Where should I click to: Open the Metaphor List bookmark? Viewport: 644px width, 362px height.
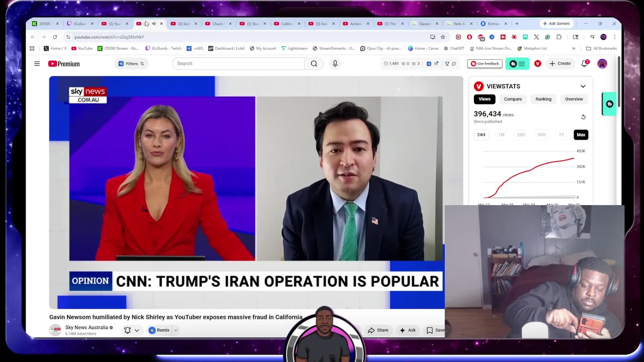(x=532, y=48)
